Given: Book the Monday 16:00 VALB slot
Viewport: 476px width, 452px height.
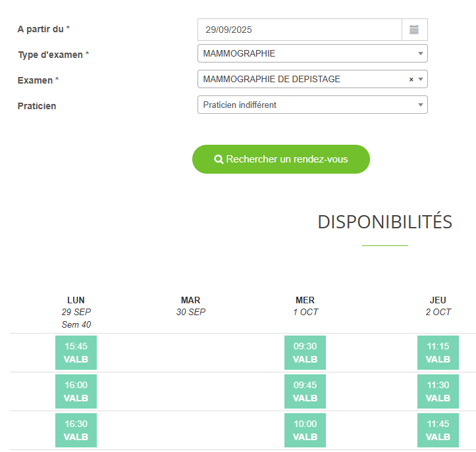Looking at the screenshot, I should pos(76,391).
